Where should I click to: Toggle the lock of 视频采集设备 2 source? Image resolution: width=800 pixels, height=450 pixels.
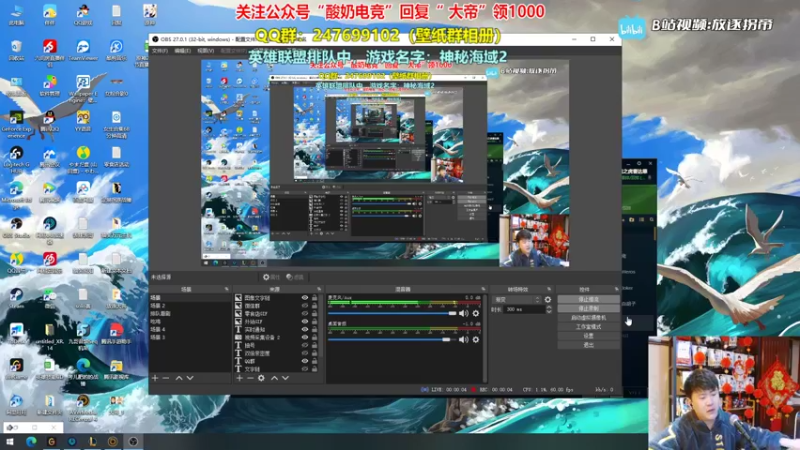[314, 337]
